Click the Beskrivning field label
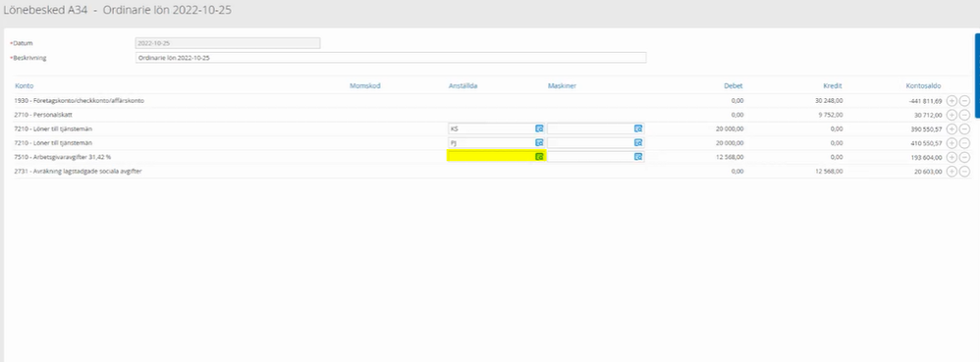980x362 pixels. [29, 58]
